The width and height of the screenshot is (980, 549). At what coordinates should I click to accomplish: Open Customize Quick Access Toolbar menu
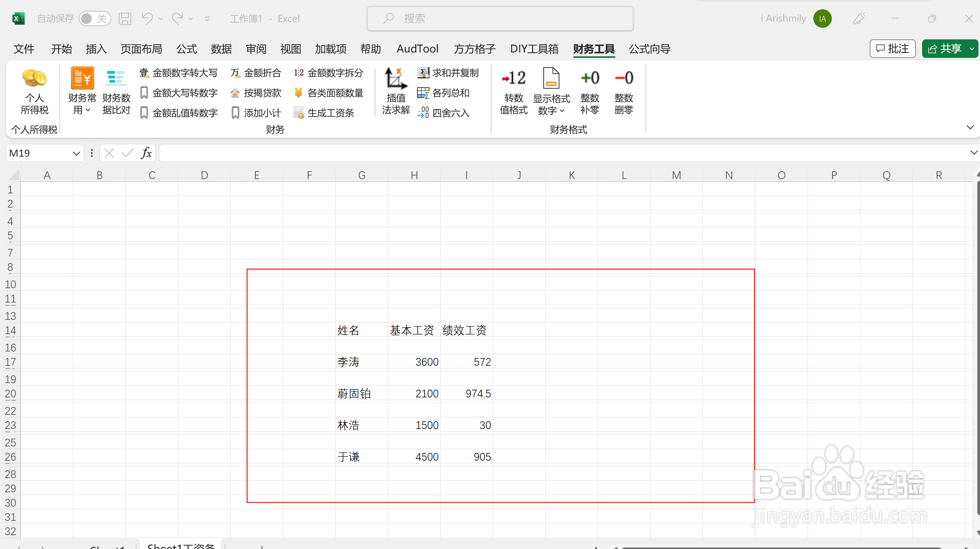tap(207, 19)
